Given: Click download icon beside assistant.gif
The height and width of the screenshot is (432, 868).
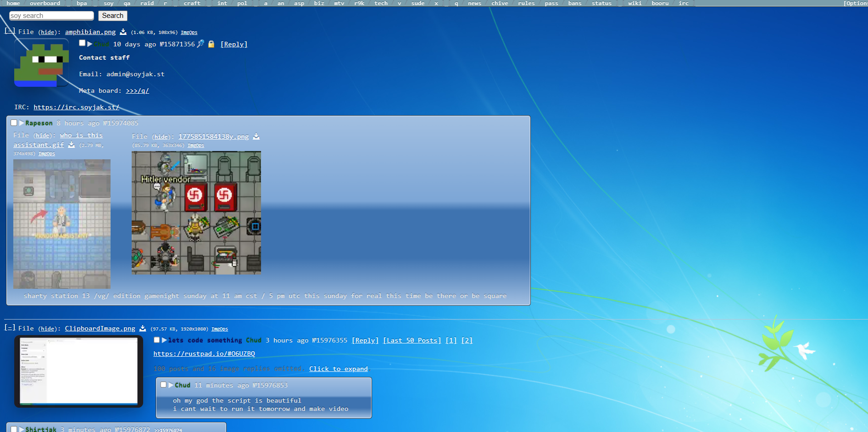Looking at the screenshot, I should click(72, 145).
